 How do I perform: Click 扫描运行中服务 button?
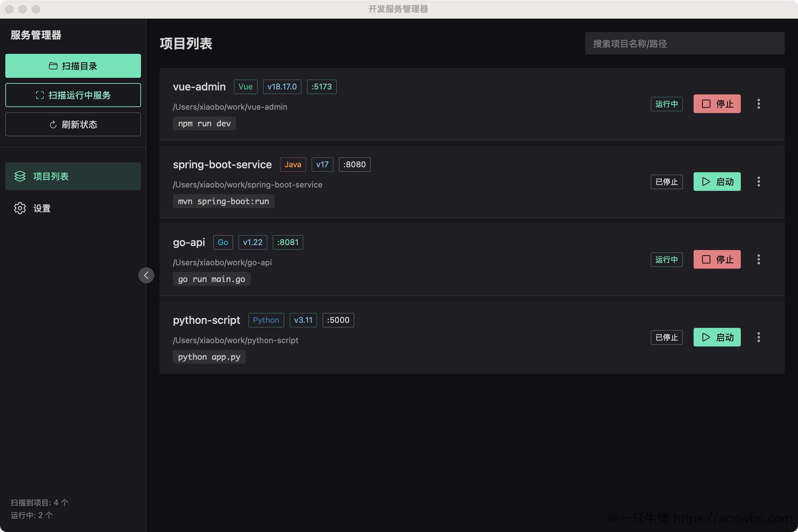(73, 95)
